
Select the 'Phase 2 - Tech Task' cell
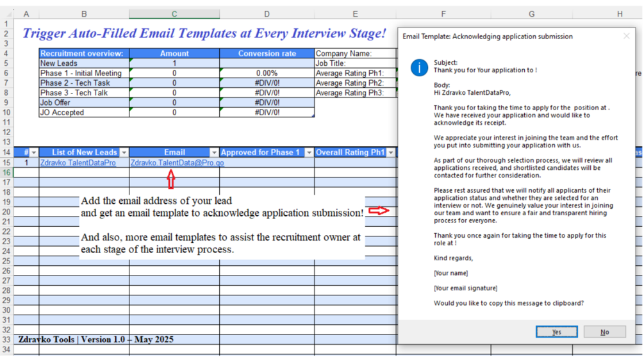84,83
